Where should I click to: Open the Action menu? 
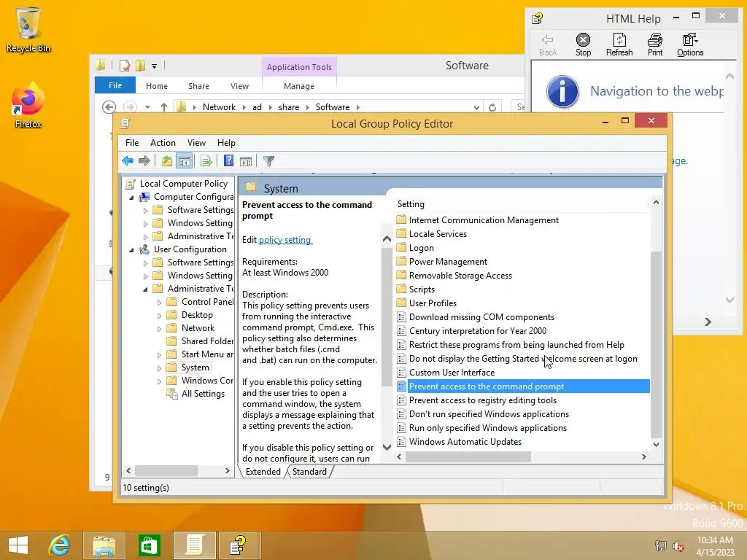pyautogui.click(x=163, y=143)
